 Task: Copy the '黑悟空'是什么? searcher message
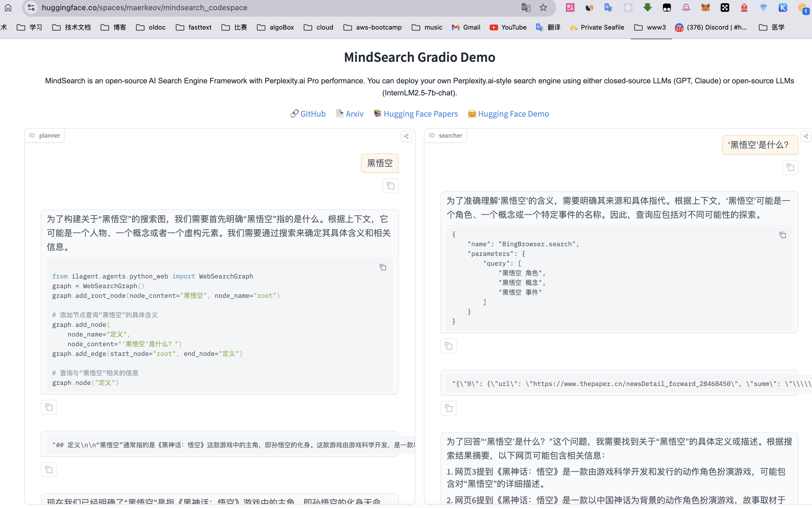click(790, 167)
